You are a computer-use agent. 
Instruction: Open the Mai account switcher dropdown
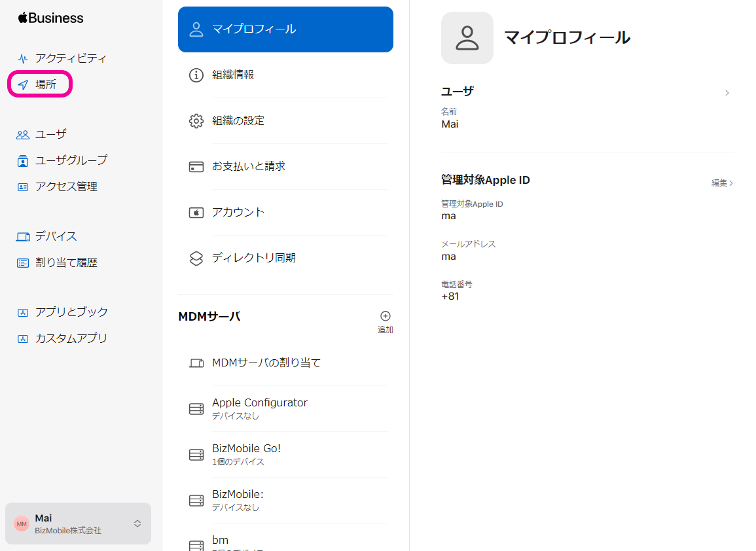pyautogui.click(x=137, y=524)
